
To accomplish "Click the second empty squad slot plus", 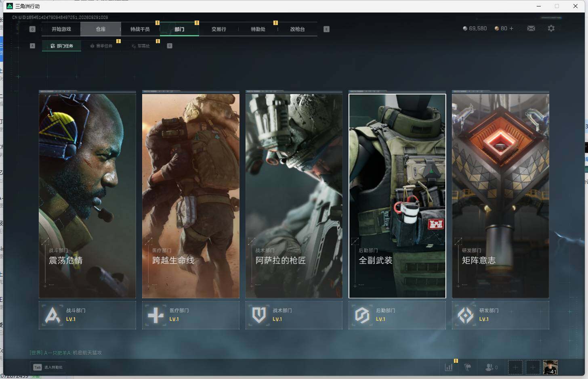I will click(533, 367).
